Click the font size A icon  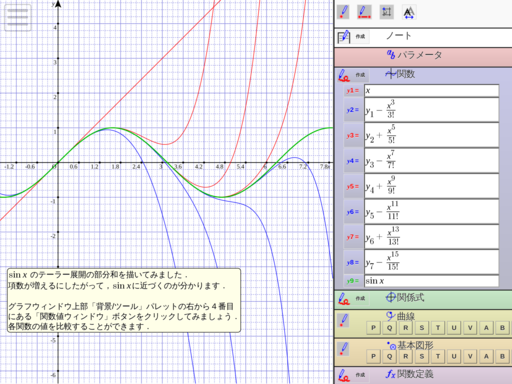(409, 12)
